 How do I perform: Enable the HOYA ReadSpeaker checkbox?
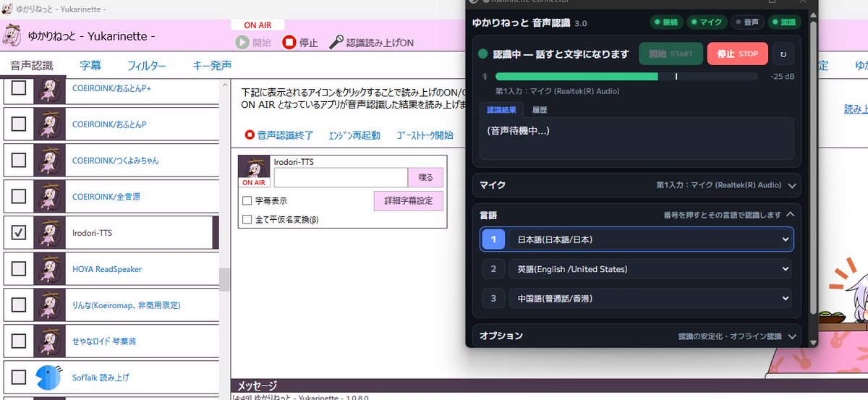click(19, 269)
